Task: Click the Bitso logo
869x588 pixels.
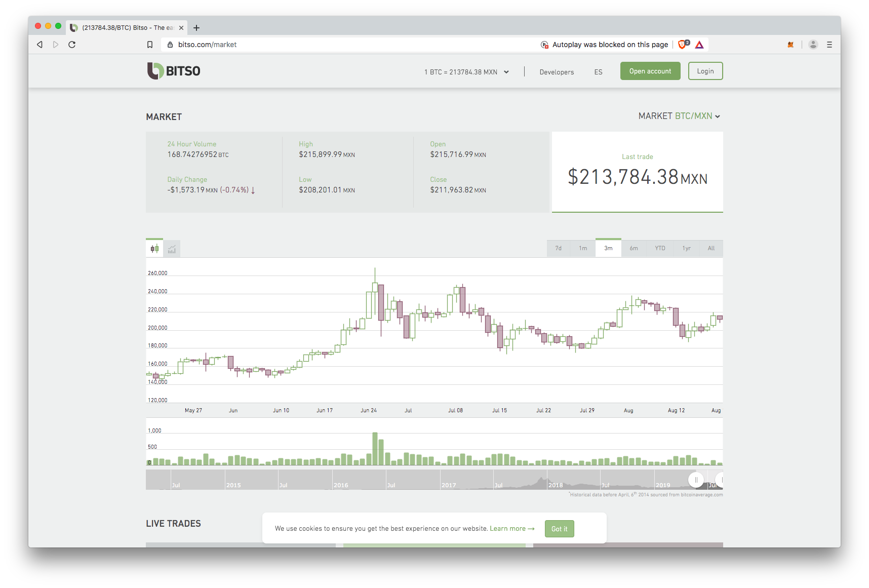Action: coord(174,71)
